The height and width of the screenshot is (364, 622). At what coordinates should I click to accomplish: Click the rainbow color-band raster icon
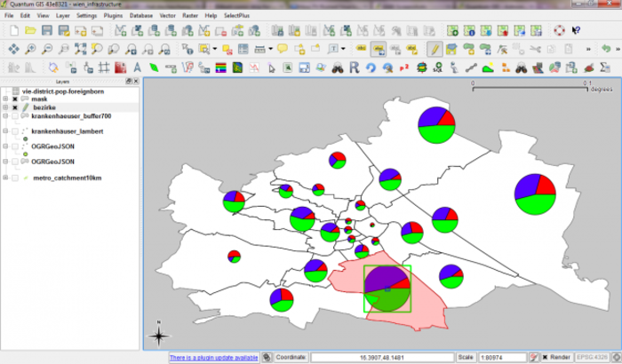(x=221, y=68)
